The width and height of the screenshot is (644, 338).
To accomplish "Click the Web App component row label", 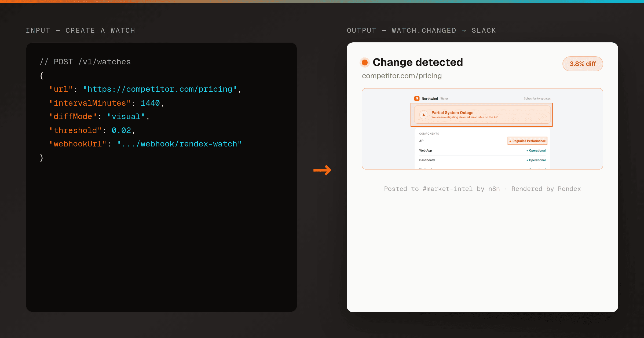I will click(425, 150).
